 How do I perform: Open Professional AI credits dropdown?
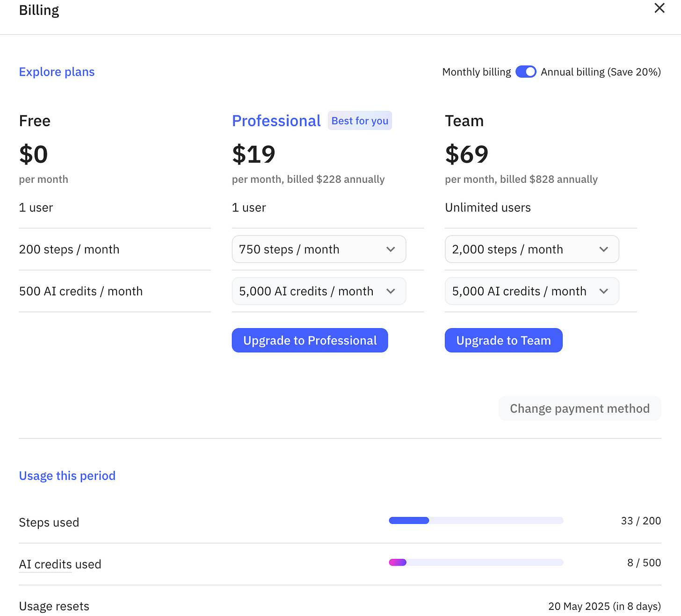point(318,291)
